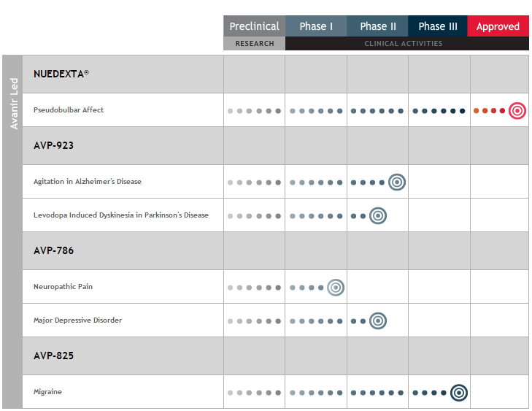Click Agitation in Alzheimer's Phase I progress dots
Screen dimensions: 532x411
(316, 183)
